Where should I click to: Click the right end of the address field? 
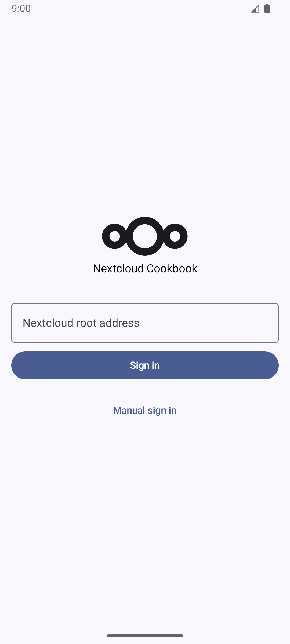tap(266, 323)
